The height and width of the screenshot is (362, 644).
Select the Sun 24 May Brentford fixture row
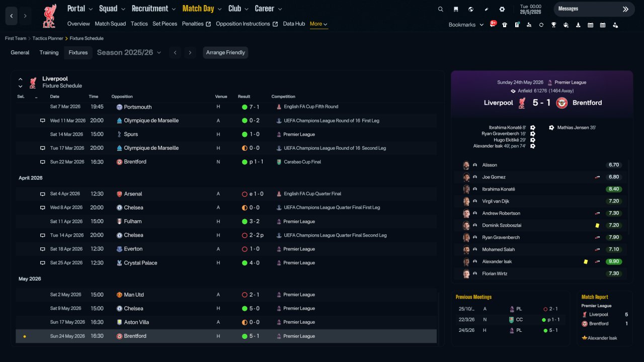pyautogui.click(x=226, y=336)
